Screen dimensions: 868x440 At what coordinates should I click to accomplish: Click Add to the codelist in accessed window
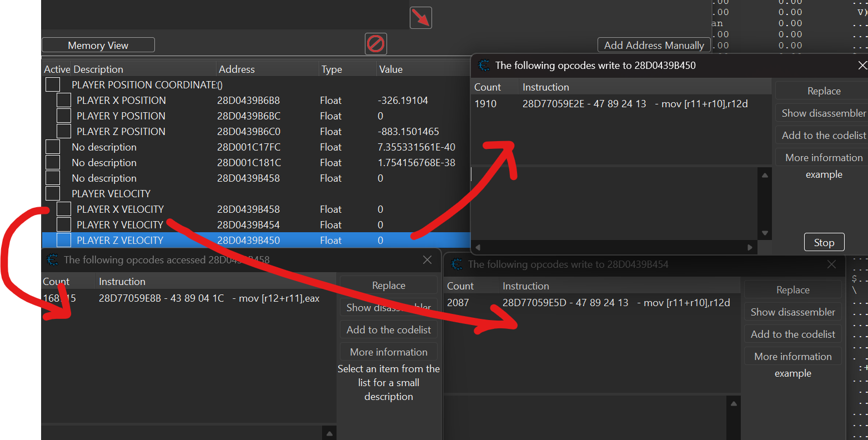coord(389,330)
